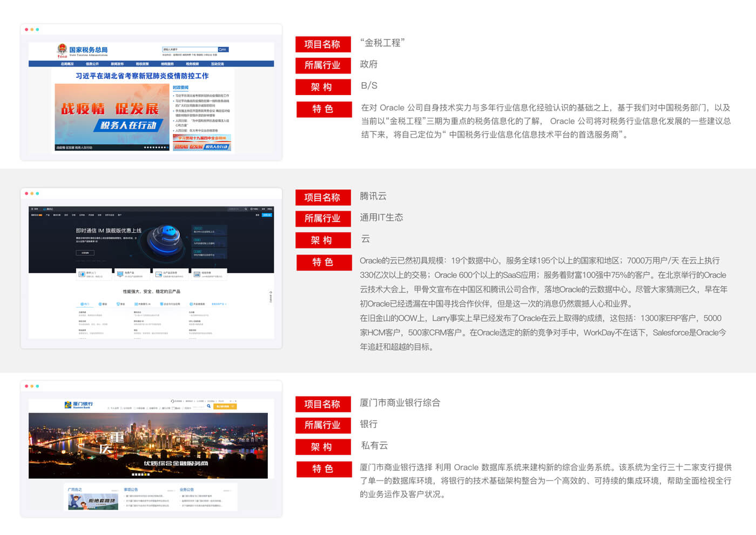Click the 所属行业 label beside 政府
Screen dimensions: 756x535
323,65
